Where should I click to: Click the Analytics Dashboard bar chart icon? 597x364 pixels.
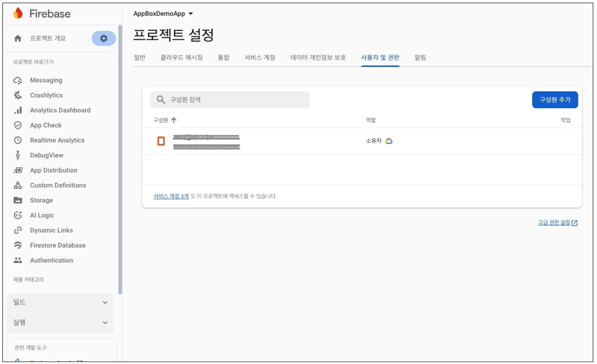point(18,110)
